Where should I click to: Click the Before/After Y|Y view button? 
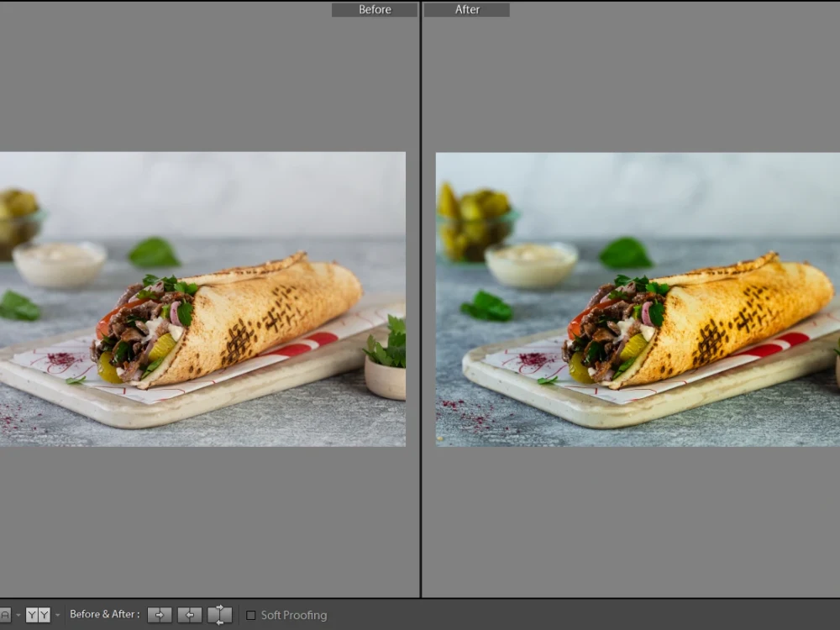(38, 615)
